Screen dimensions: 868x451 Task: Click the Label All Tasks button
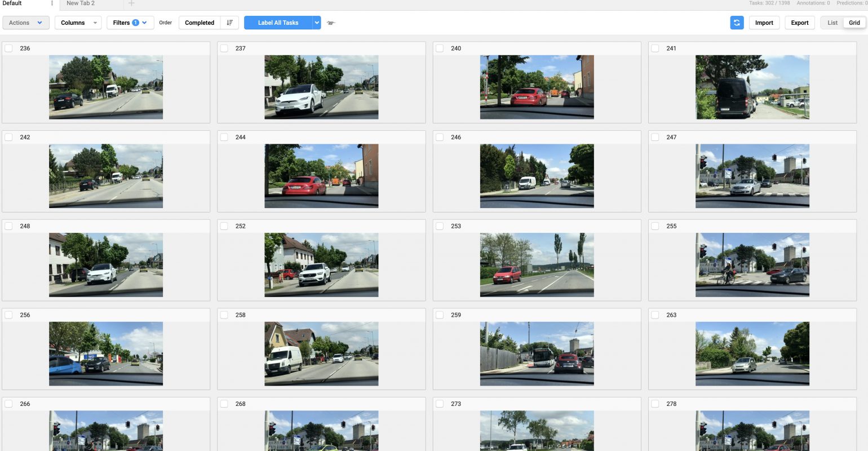coord(278,23)
